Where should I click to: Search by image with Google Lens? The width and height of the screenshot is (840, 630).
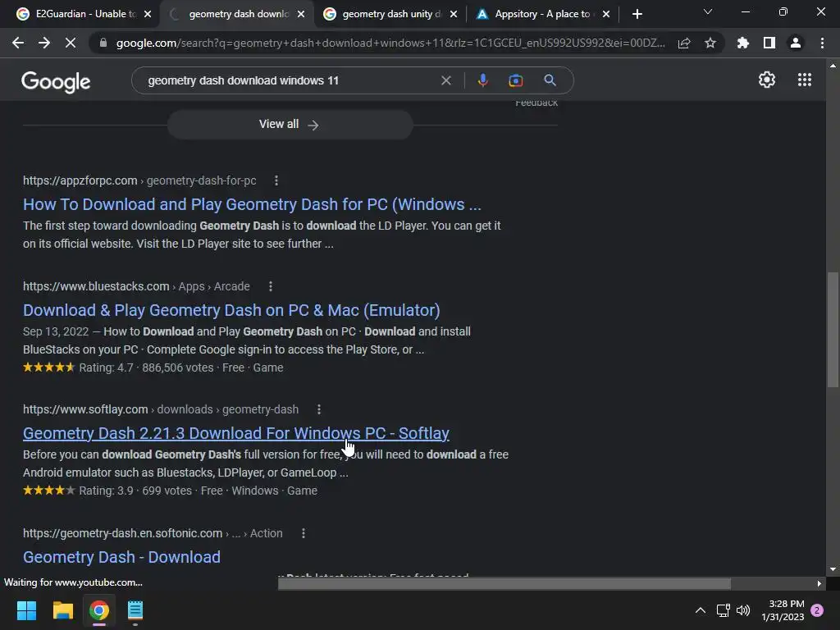516,80
